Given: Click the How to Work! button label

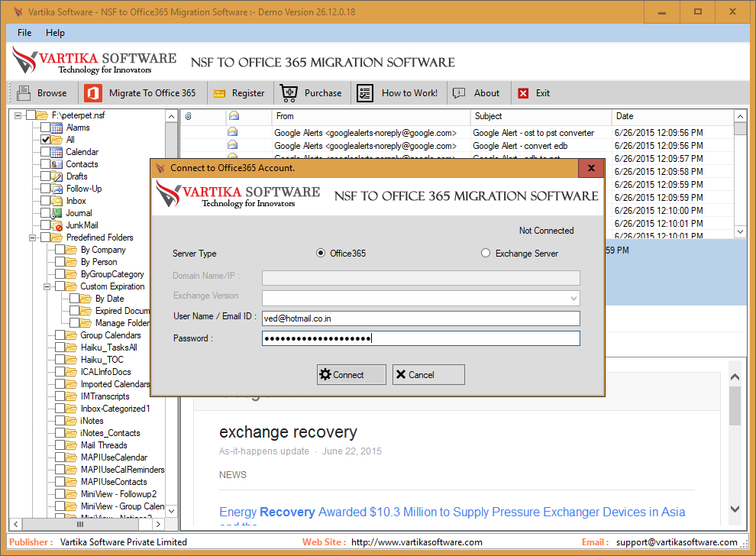Looking at the screenshot, I should [x=410, y=93].
